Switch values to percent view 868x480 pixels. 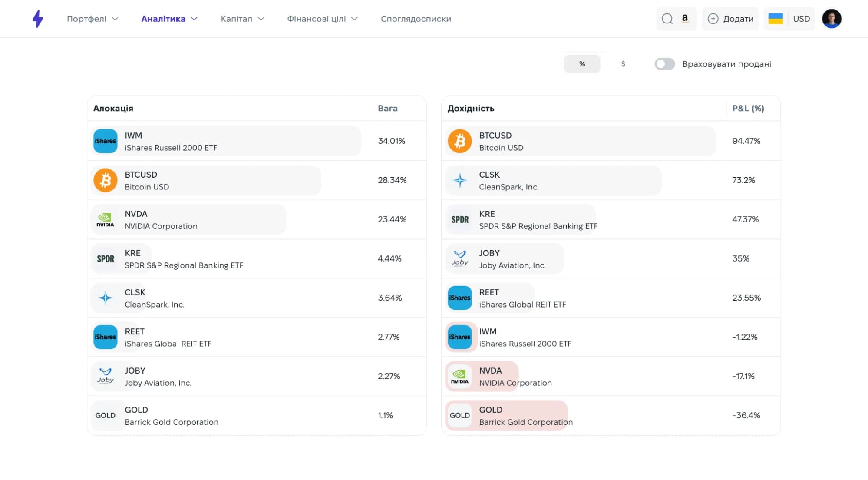582,64
